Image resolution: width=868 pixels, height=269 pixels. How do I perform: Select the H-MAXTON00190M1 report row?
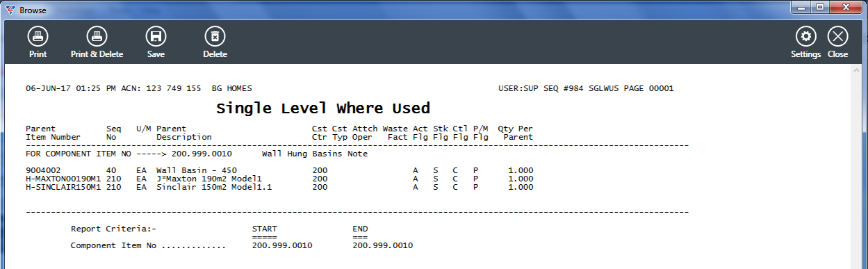point(279,179)
